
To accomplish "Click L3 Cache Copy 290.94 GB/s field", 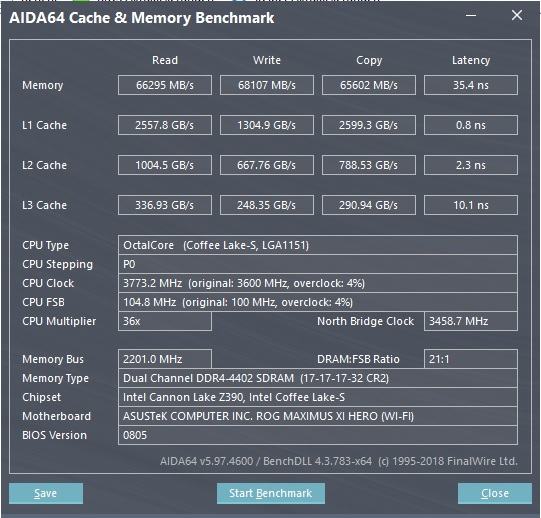I will (x=369, y=205).
